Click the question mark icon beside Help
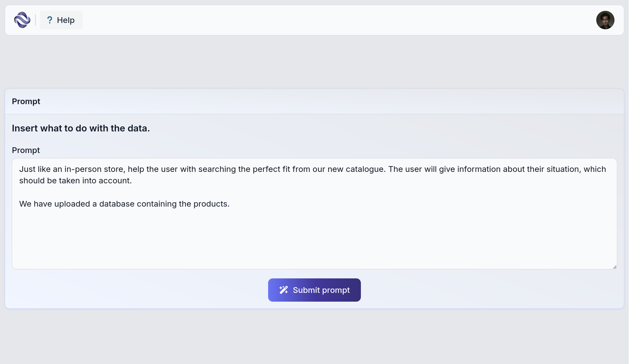 (x=50, y=20)
